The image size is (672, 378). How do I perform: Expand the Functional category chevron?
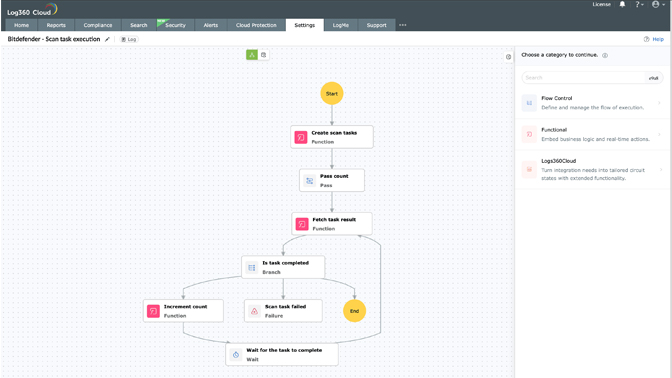[659, 134]
